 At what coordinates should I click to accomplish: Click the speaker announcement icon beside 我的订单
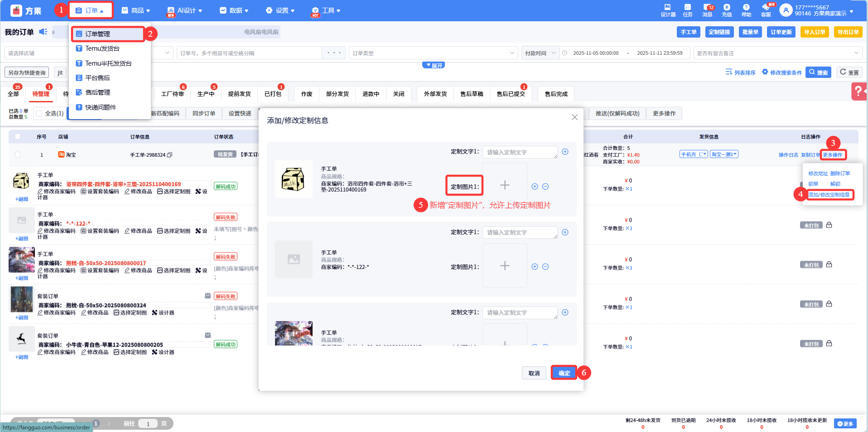point(43,32)
